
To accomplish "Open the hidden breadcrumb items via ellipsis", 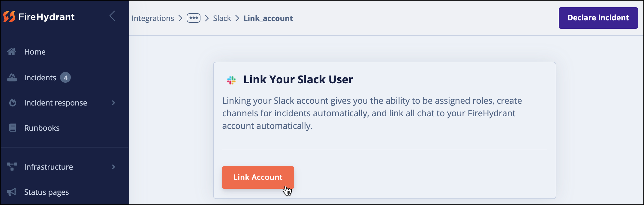I will (x=194, y=18).
